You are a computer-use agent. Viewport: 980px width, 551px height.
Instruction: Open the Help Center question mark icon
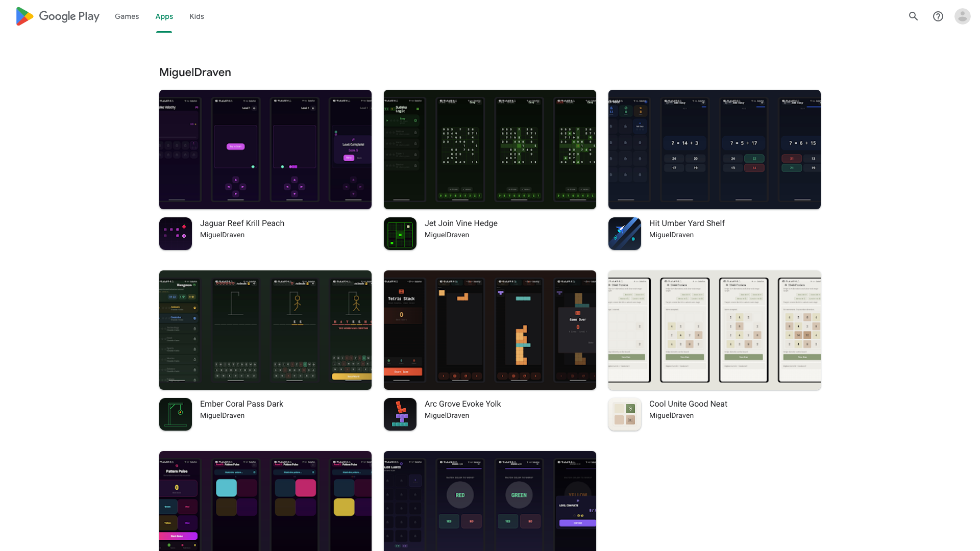(938, 16)
